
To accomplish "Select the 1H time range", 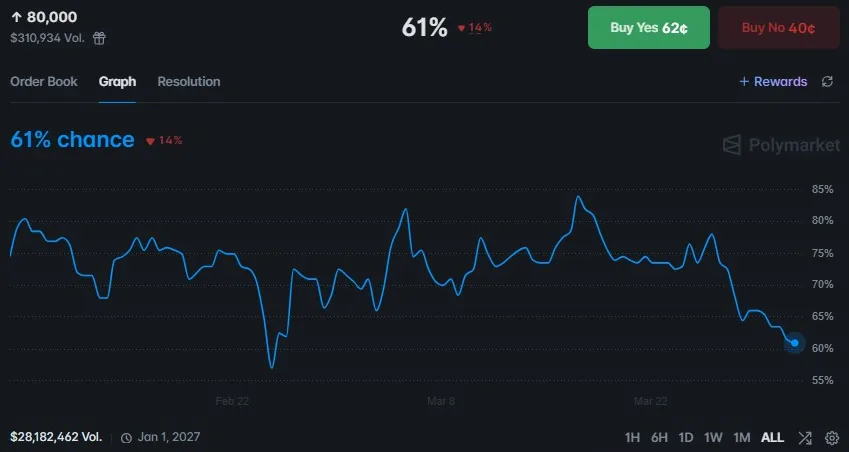I will (632, 437).
